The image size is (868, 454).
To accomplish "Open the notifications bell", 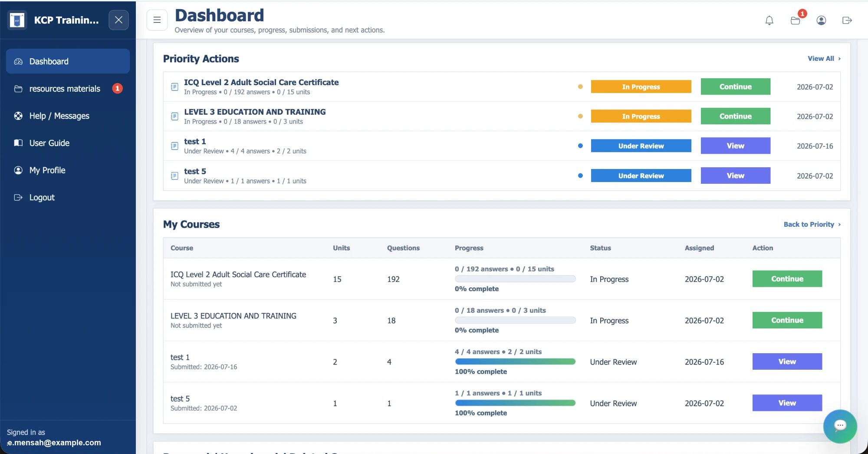I will pos(769,20).
